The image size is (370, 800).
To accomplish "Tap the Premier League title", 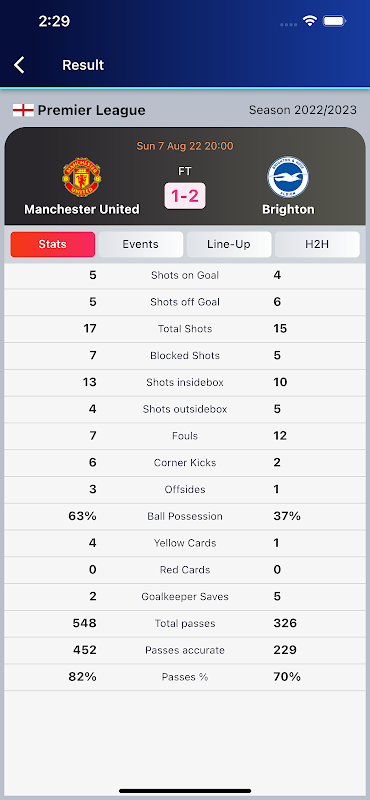I will (91, 110).
